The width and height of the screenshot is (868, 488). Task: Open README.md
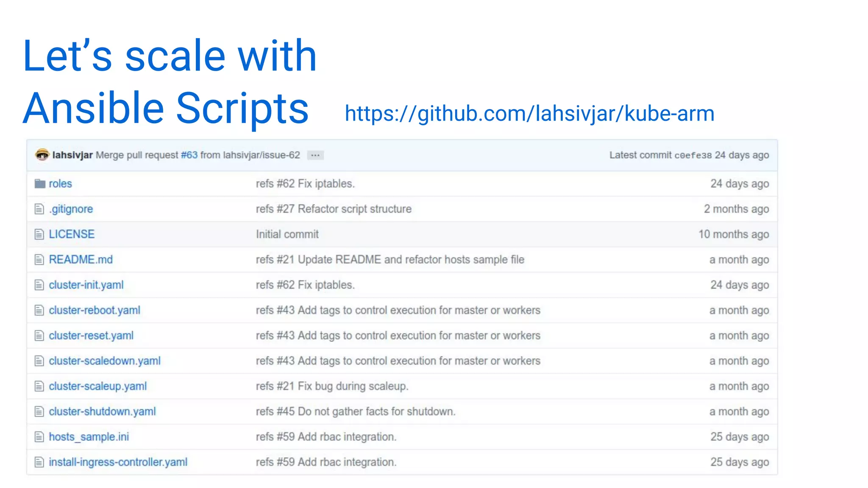(x=81, y=260)
